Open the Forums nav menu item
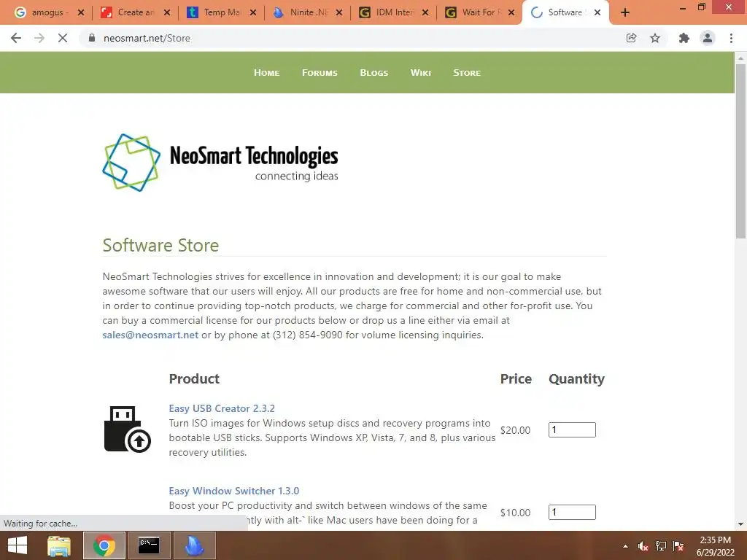The width and height of the screenshot is (747, 560). [x=320, y=73]
